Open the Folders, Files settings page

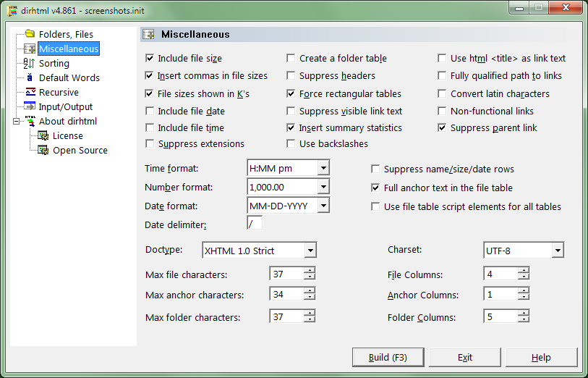click(x=66, y=34)
